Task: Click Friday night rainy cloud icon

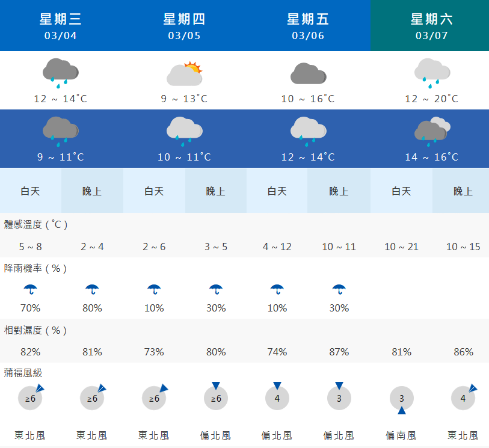Action: 308,132
